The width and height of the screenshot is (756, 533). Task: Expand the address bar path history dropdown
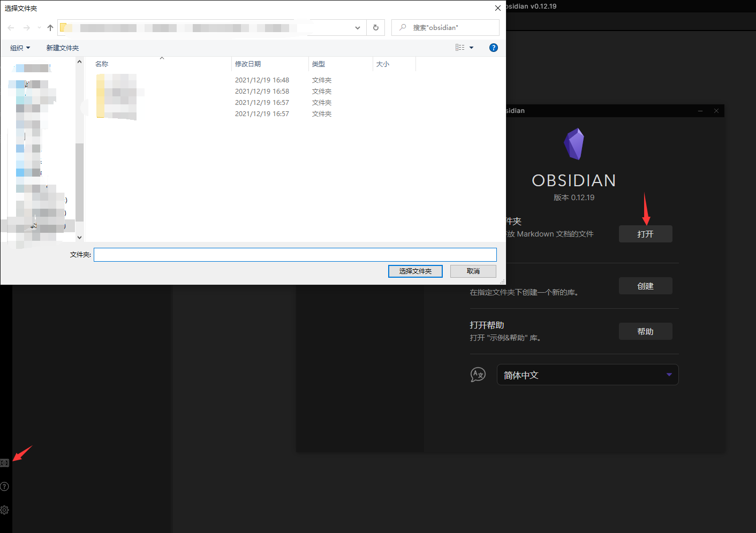[358, 28]
